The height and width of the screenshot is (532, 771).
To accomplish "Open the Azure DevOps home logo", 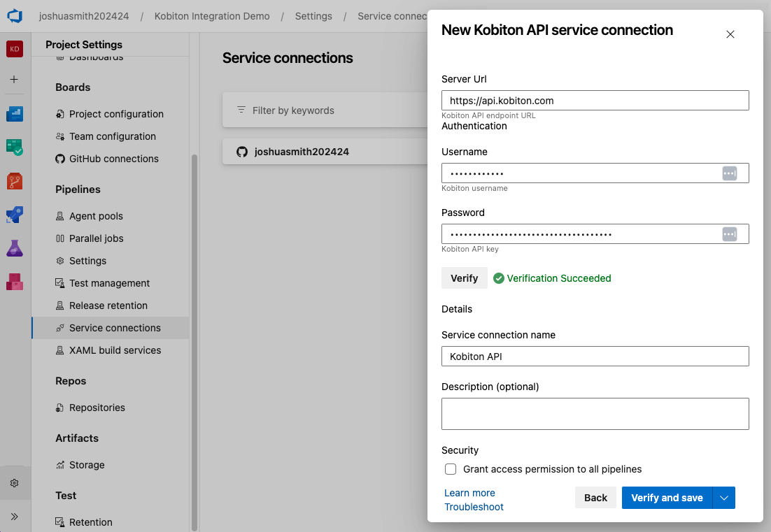I will 15,15.
